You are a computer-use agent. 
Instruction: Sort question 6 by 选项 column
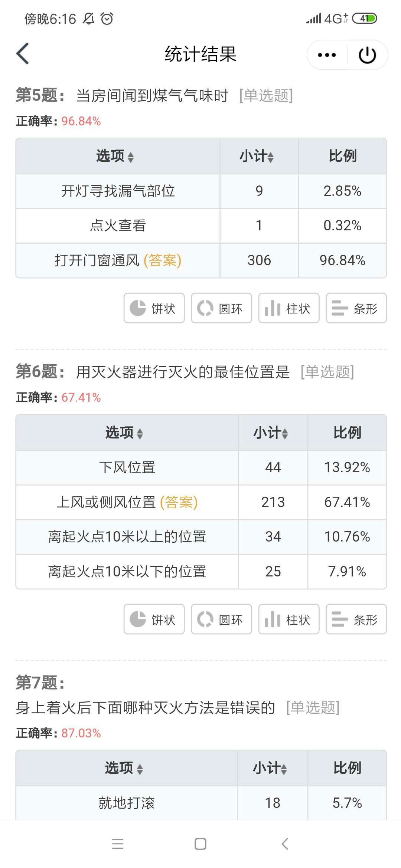124,433
